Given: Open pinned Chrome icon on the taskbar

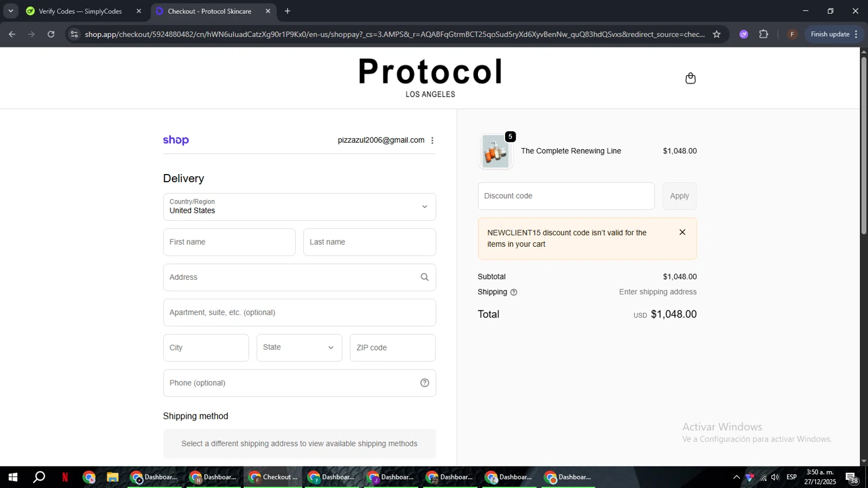Looking at the screenshot, I should pos(89,477).
